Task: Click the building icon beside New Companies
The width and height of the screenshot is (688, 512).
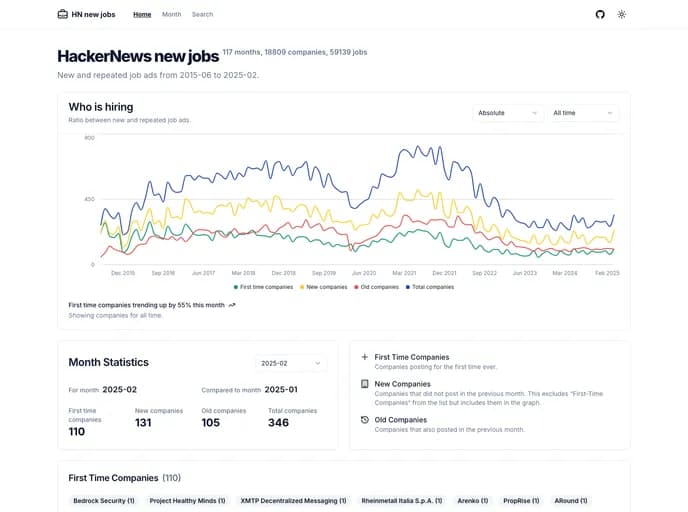Action: 365,384
